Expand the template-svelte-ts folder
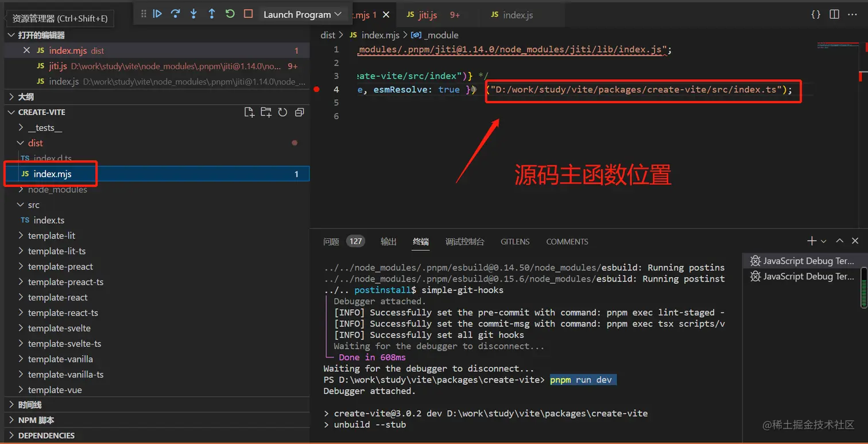The image size is (868, 444). point(157,344)
